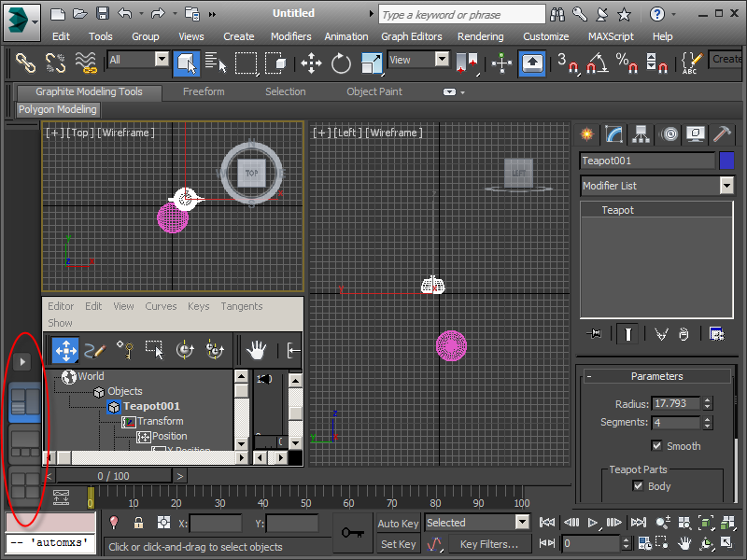Click the Edit Named Selection Sets icon

691,63
